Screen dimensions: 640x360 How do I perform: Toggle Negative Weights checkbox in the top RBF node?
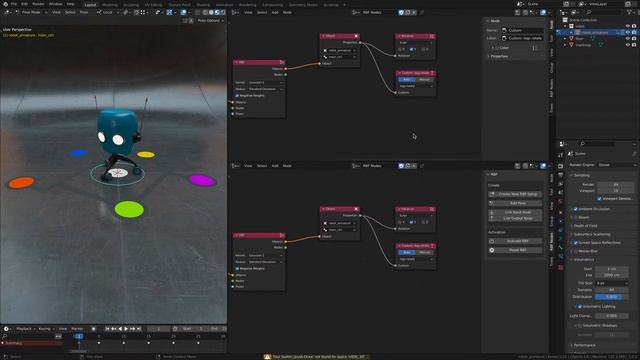(237, 96)
